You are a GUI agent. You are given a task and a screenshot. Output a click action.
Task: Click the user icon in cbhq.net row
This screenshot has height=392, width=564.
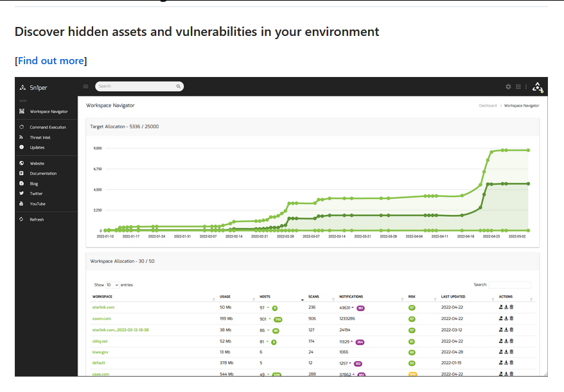point(501,341)
